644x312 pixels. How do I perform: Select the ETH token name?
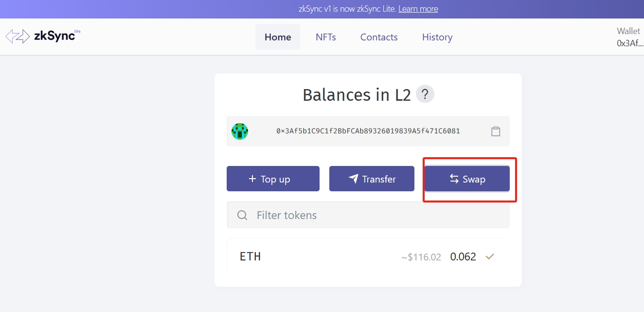(x=250, y=257)
